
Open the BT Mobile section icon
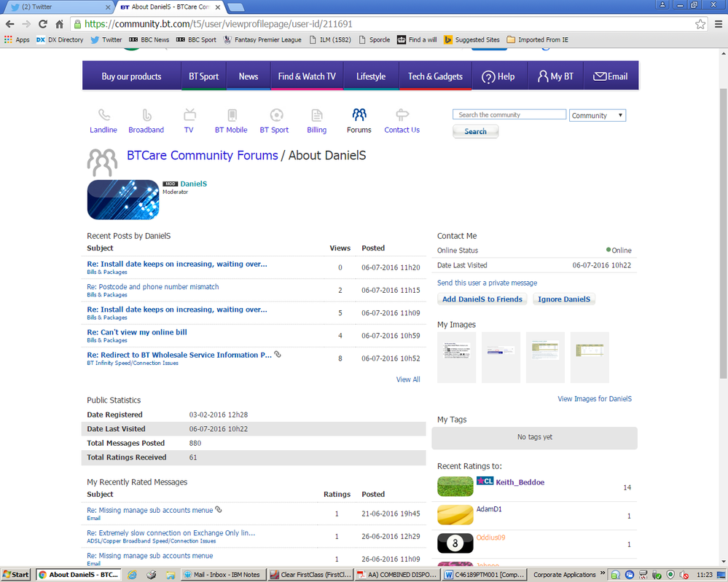(x=232, y=114)
